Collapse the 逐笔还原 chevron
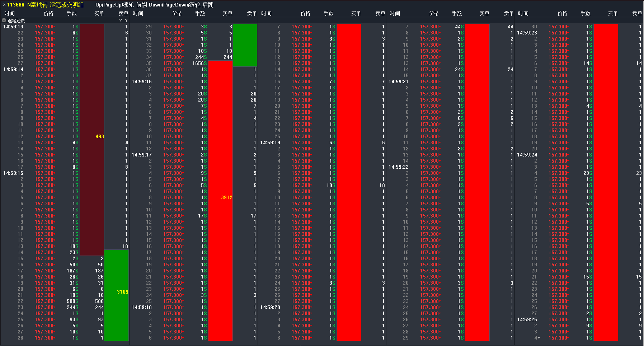Screen dimensions: 644x346 tap(4, 20)
